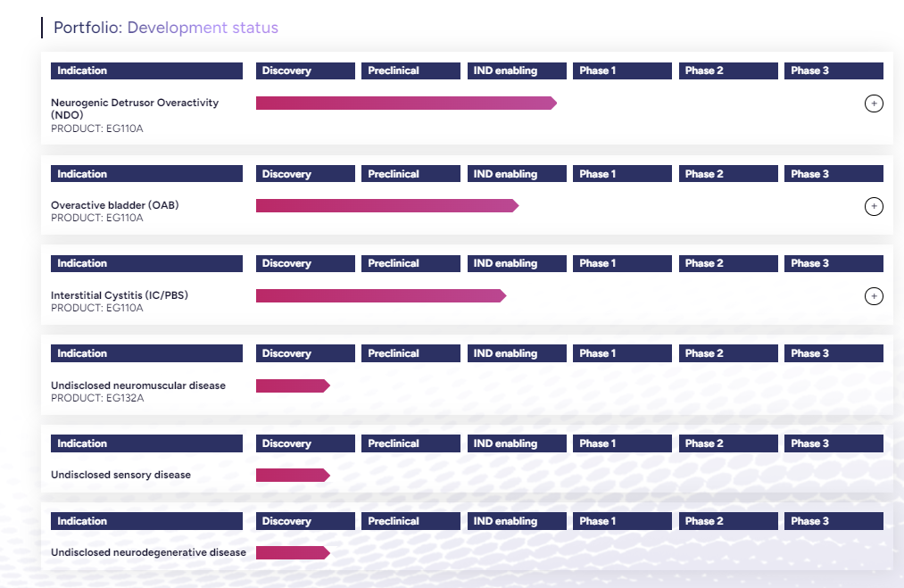Click the Phase 3 header in first row
Screen dimensions: 904x588
point(834,70)
